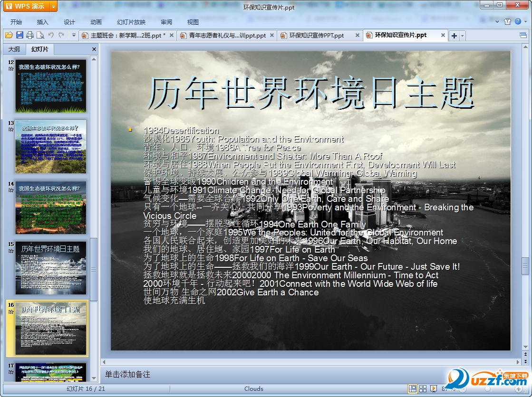This screenshot has width=532, height=397.
Task: Click the Undo arrow icon
Action: tap(51, 35)
